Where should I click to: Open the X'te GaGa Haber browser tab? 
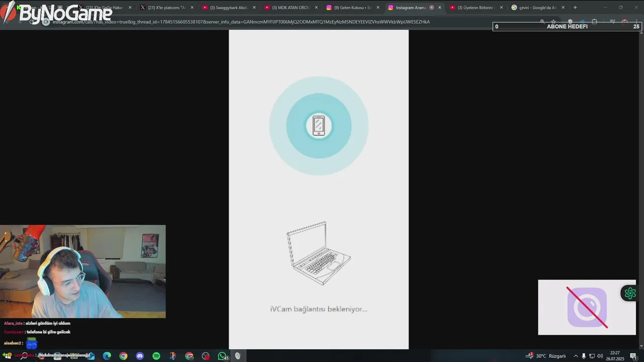tap(106, 8)
